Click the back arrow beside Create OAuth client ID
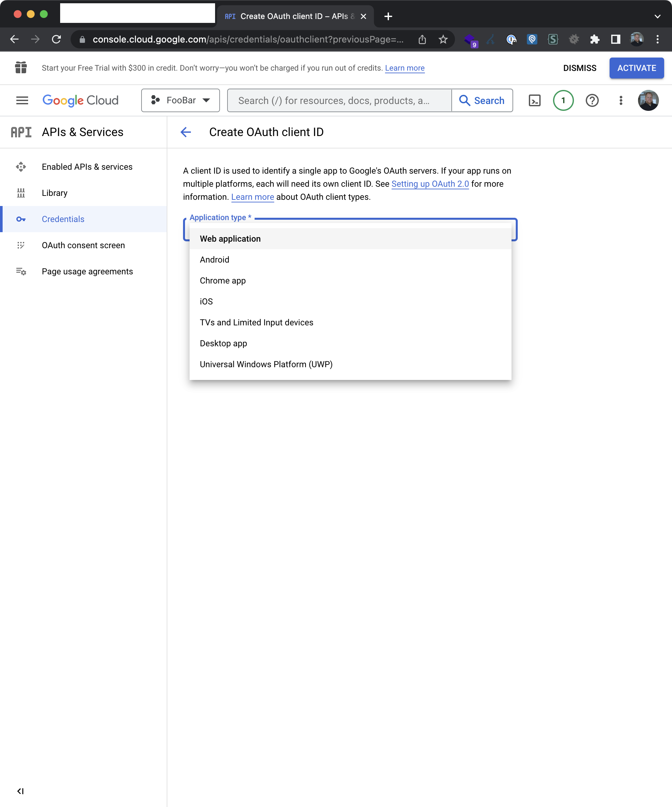This screenshot has width=672, height=807. coord(186,132)
